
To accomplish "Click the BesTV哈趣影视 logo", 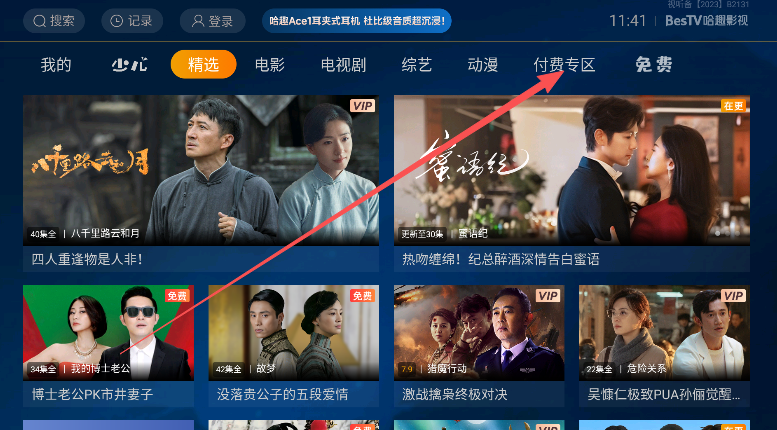I will [707, 21].
